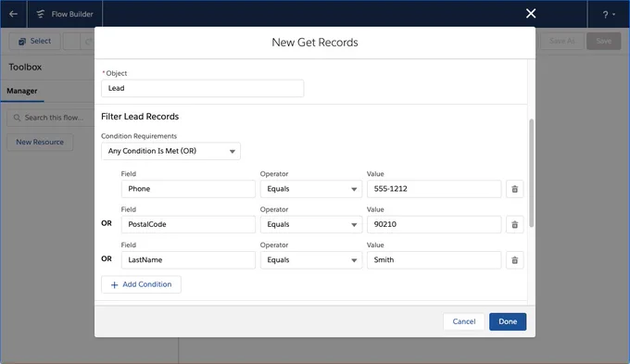
Task: Click the PostalCode field input
Action: click(188, 224)
